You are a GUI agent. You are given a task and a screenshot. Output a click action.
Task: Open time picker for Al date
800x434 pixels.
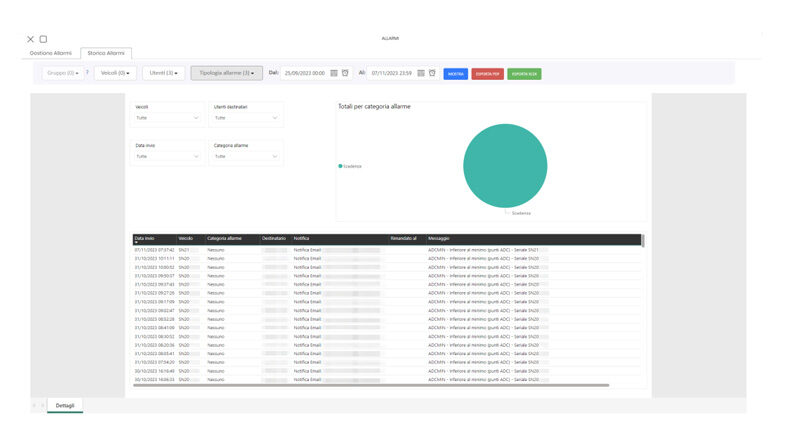pos(432,73)
